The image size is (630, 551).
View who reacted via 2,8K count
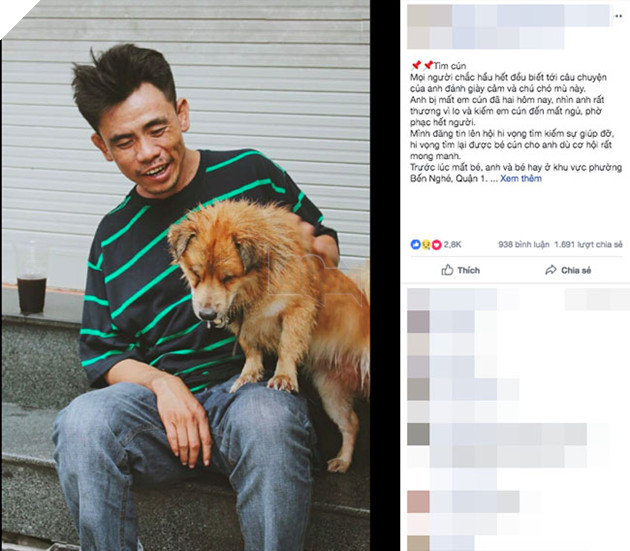tap(452, 244)
